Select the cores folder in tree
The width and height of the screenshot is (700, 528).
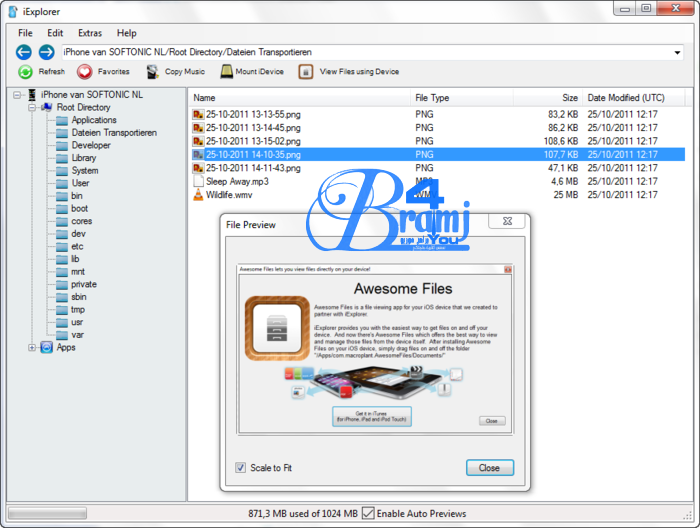82,221
